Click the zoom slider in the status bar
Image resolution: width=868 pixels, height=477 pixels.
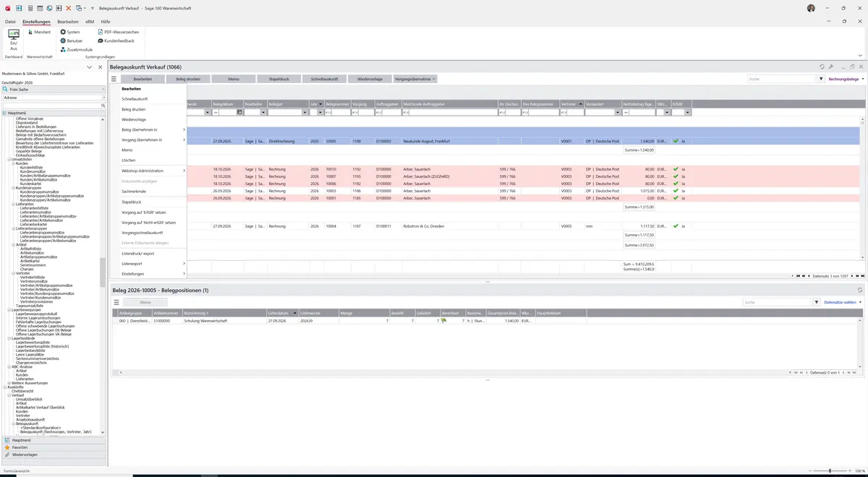coord(830,470)
